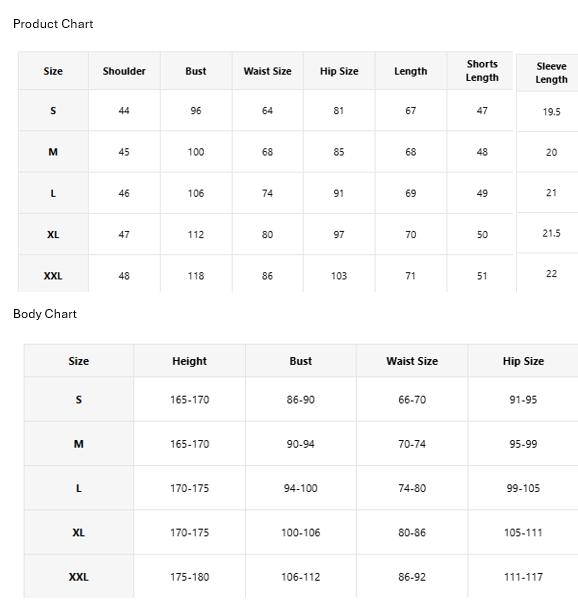Click the M row label in Body Chart
Image resolution: width=578 pixels, height=602 pixels.
tap(79, 444)
